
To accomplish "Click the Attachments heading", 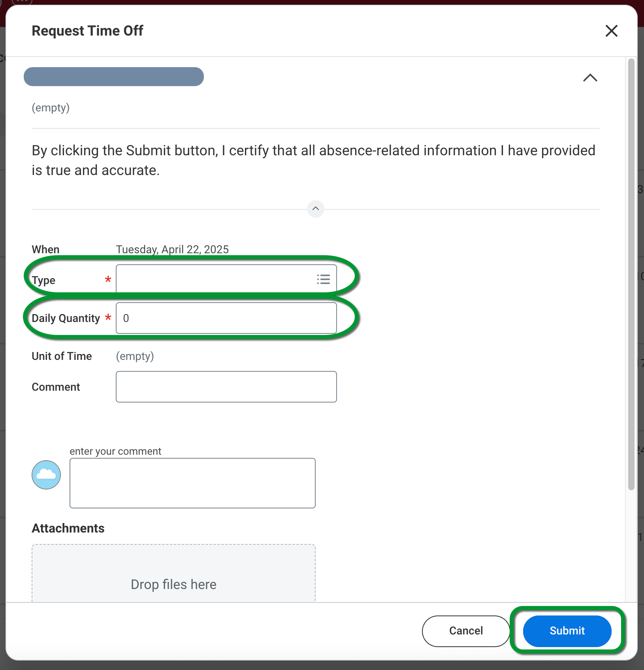I will coord(68,528).
